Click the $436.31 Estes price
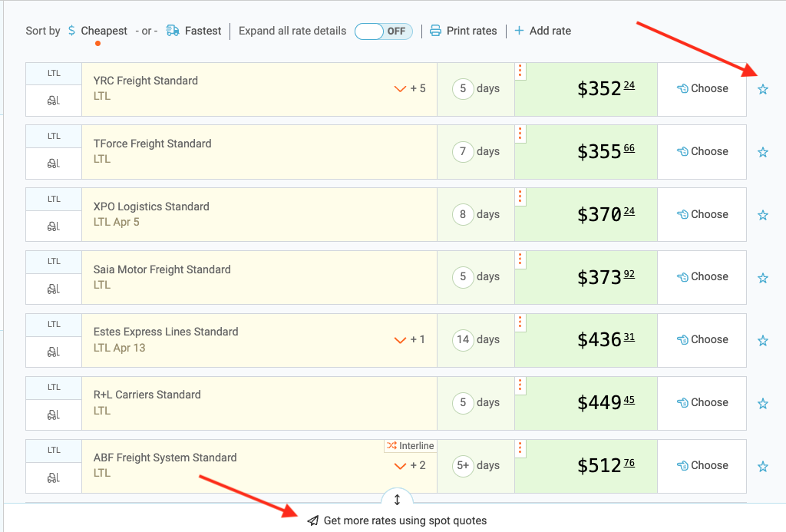The image size is (786, 532). point(606,340)
